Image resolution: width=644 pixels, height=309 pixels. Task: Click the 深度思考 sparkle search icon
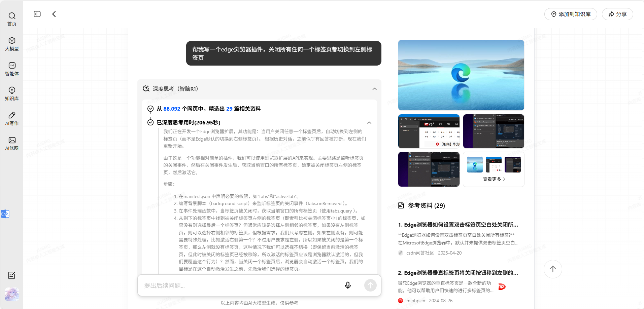146,89
